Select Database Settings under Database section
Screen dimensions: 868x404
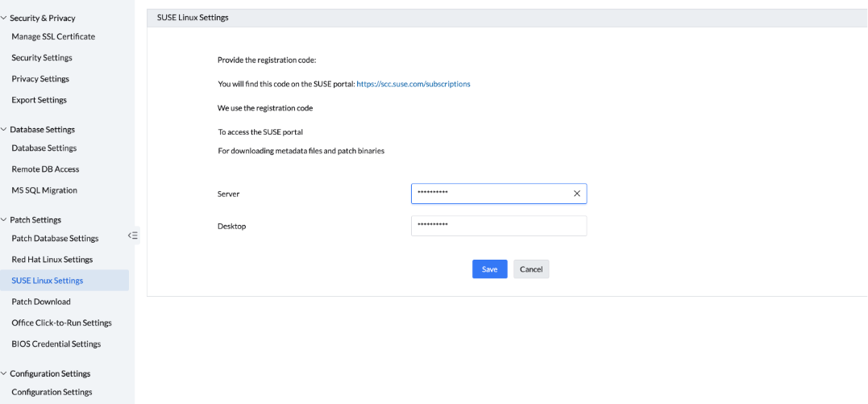click(44, 148)
